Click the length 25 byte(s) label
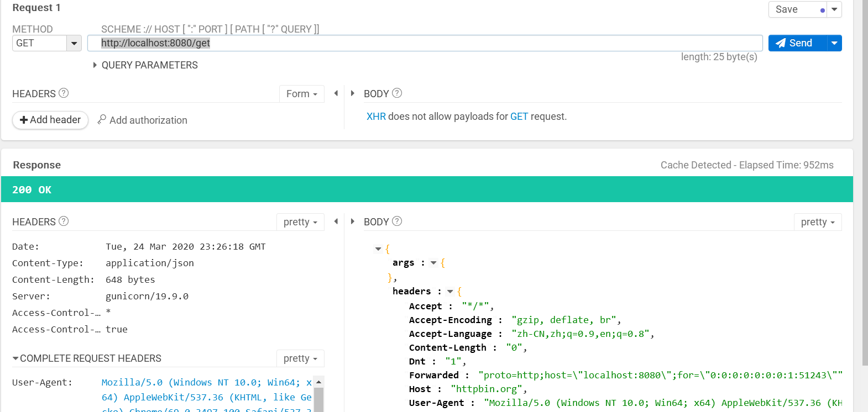This screenshot has width=868, height=412. [719, 57]
